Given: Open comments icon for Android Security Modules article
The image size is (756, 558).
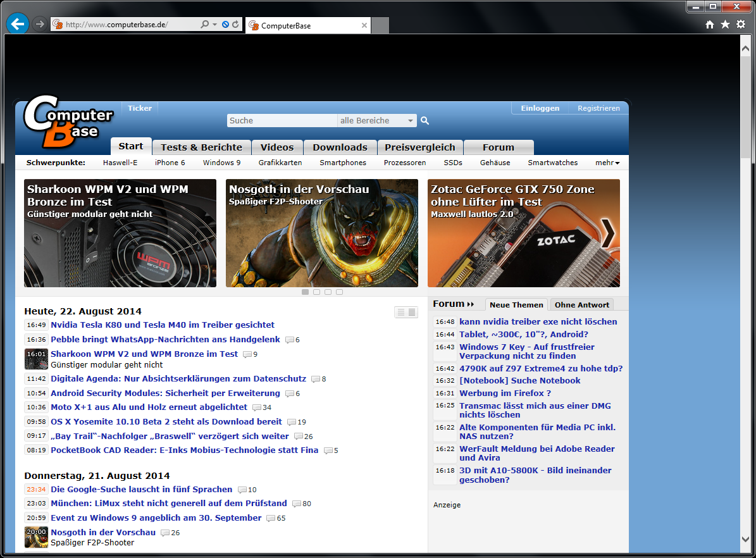Looking at the screenshot, I should tap(289, 394).
